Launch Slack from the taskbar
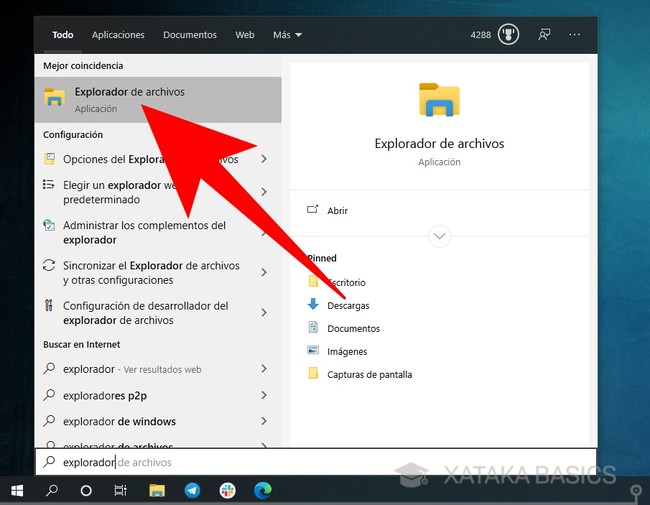Screen dimensions: 650x505 228,491
